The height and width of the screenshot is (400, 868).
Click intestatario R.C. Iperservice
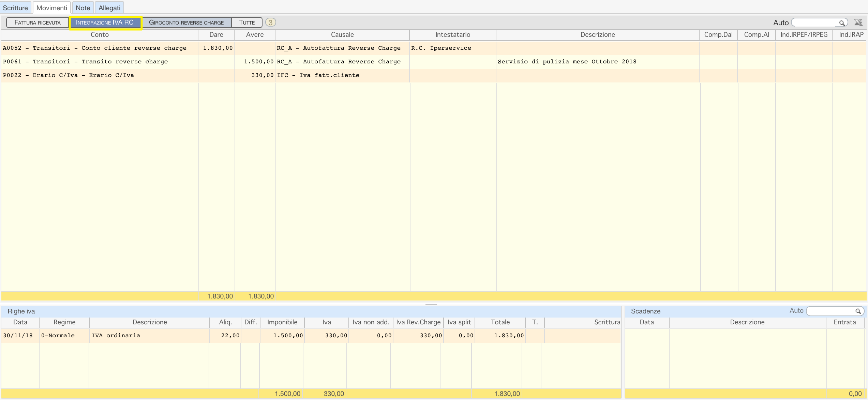click(441, 48)
